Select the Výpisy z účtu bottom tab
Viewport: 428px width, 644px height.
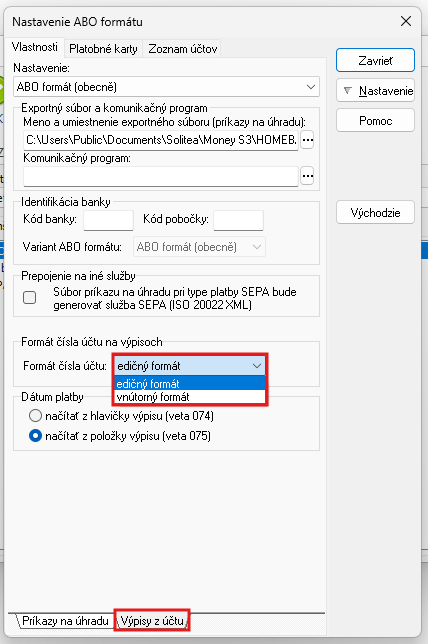(x=152, y=621)
